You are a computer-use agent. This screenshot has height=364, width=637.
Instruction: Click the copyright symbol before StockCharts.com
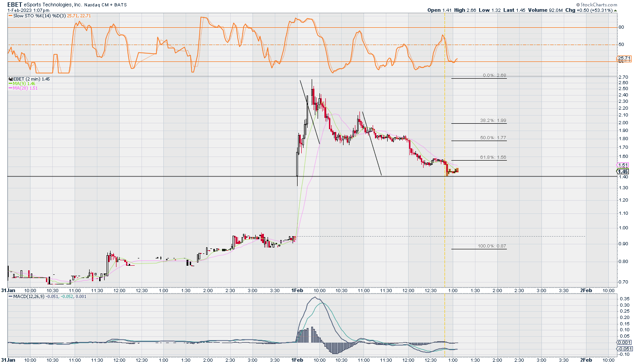pos(577,4)
